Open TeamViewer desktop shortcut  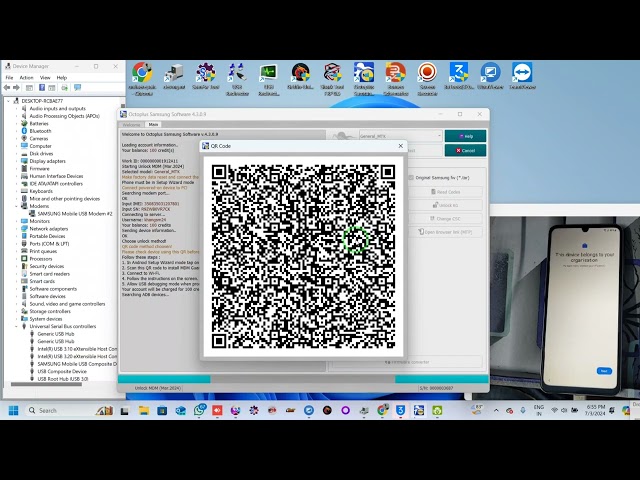(522, 76)
